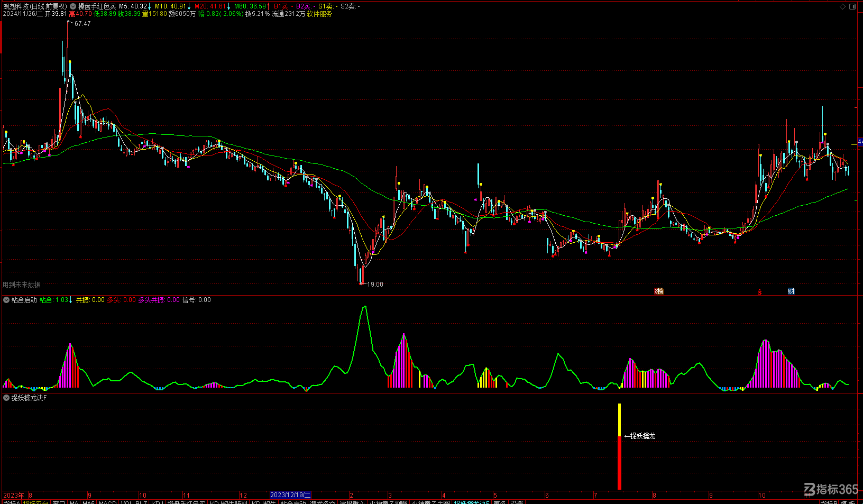This screenshot has height=504, width=863.
Task: Click the 多头共振: 0.00 value label
Action: pos(159,300)
